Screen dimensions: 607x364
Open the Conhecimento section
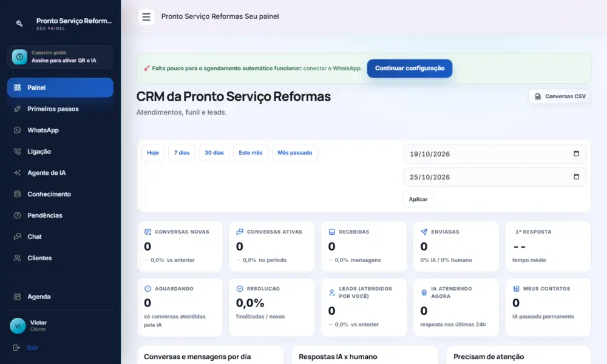(x=60, y=194)
